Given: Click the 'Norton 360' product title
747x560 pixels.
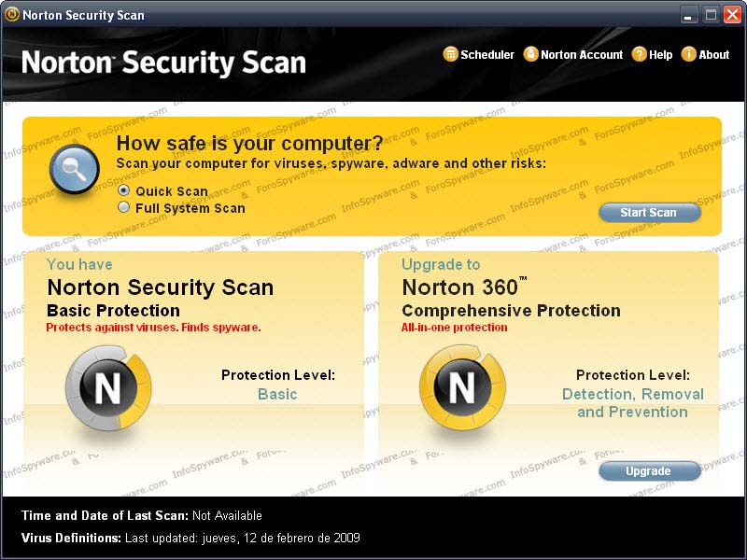Looking at the screenshot, I should pos(464,287).
